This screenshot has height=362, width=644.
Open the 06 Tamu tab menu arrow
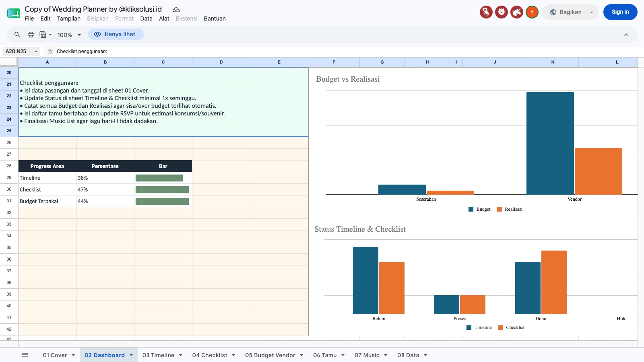[343, 355]
